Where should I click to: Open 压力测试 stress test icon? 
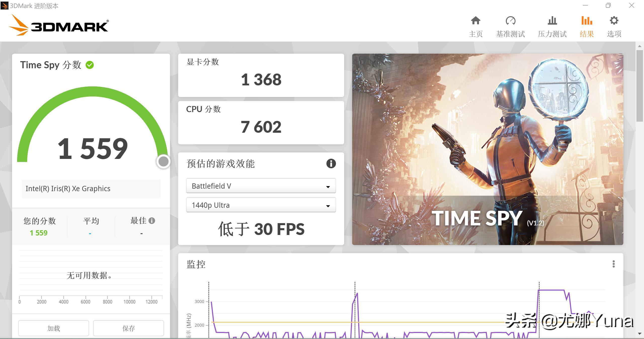(552, 21)
